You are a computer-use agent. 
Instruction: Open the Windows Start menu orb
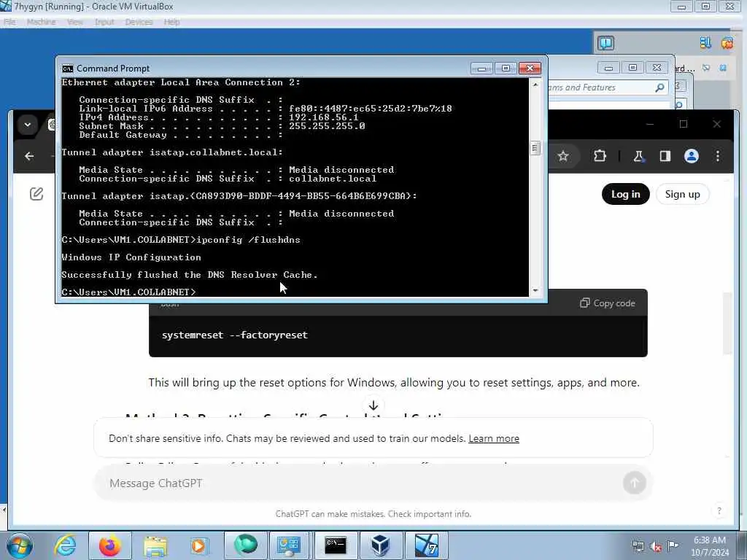20,545
